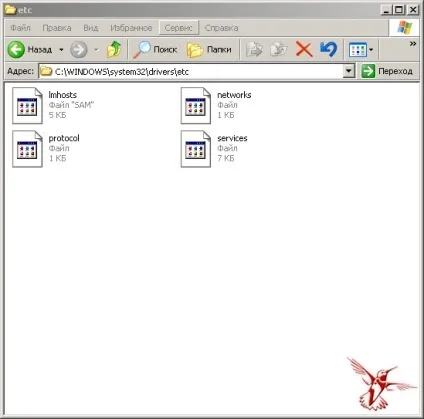The image size is (424, 419).
Task: Click the etc folder icon in title bar
Action: 10,9
